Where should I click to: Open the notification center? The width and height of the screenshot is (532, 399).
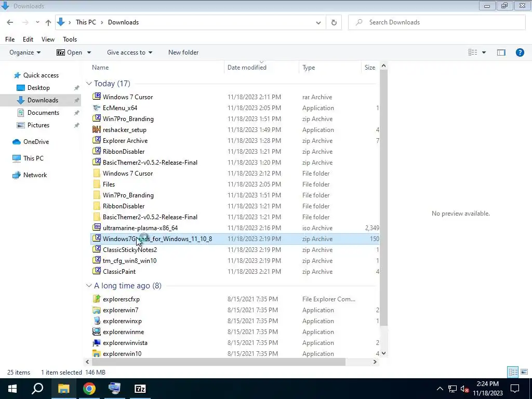pos(515,389)
